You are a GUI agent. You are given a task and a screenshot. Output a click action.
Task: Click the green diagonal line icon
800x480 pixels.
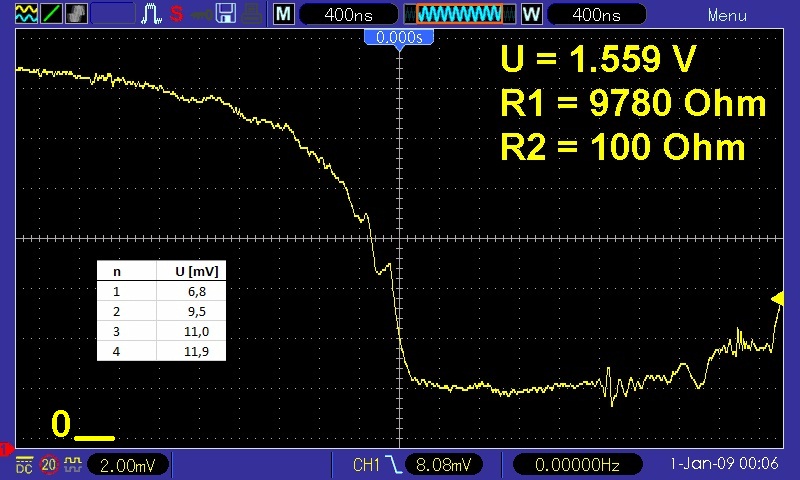coord(52,14)
